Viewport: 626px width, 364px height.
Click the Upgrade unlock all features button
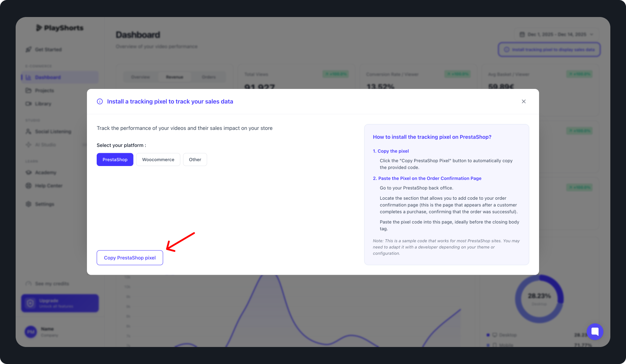(60, 303)
